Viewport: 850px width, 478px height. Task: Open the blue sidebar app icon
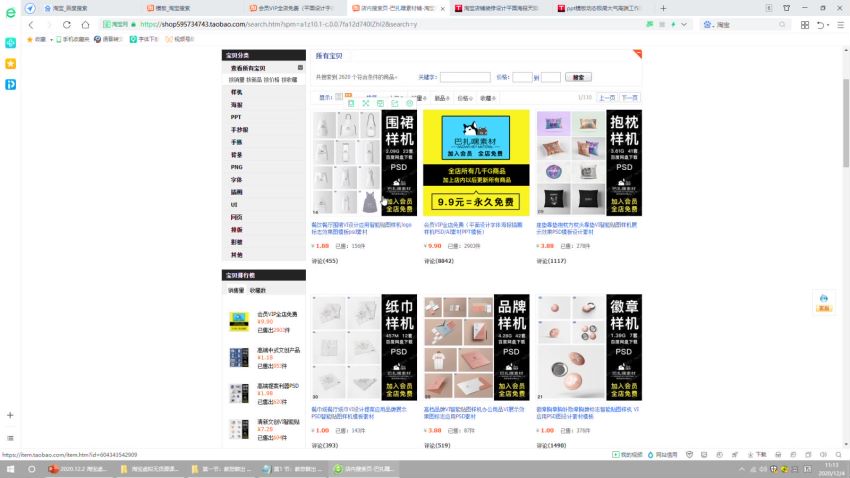tap(10, 84)
